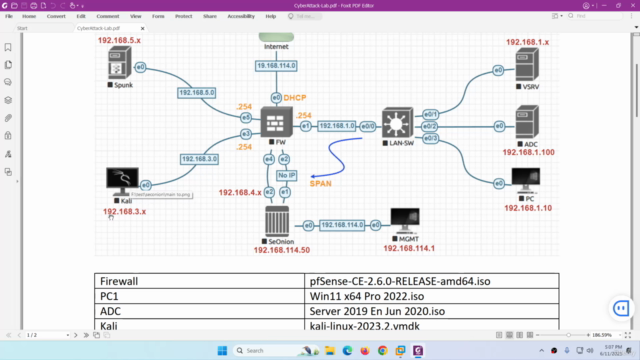Jump to the last page with the double-right arrow
The image size is (640, 360).
[86, 335]
